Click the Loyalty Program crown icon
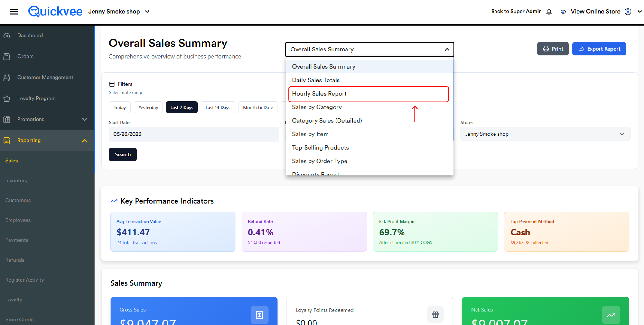This screenshot has height=325, width=644. pos(7,98)
